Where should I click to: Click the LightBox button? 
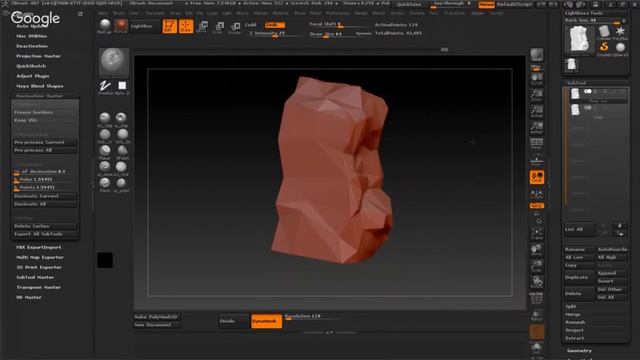coord(144,26)
